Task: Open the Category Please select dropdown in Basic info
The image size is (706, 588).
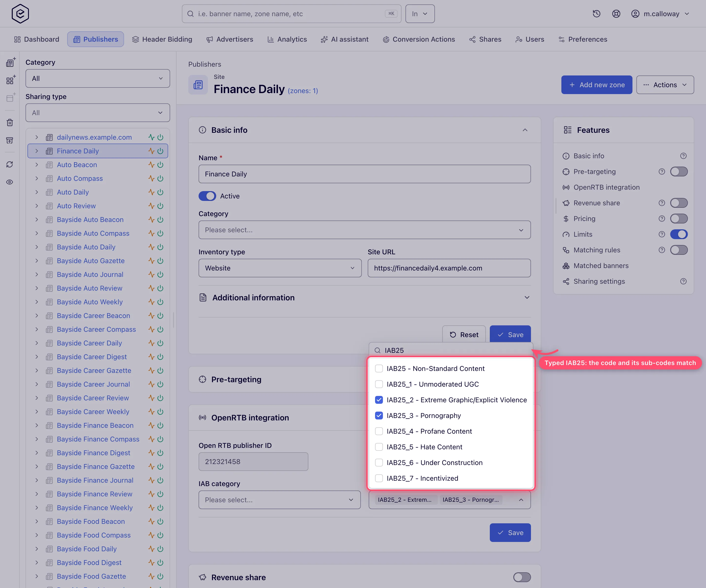Action: [365, 230]
